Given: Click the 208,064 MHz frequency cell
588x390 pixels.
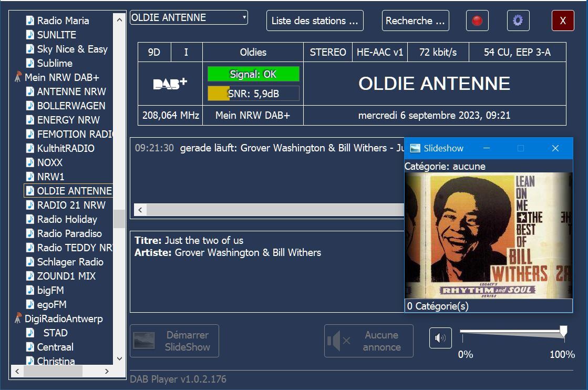Looking at the screenshot, I should pos(171,115).
